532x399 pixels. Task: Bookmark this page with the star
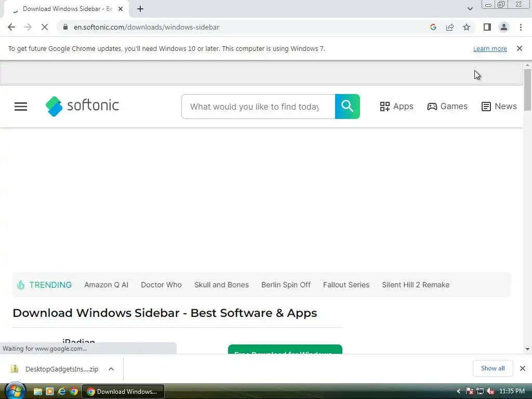(467, 27)
